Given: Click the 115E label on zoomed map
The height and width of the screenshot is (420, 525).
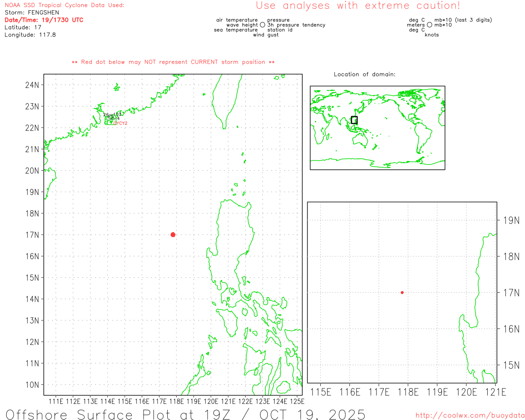Looking at the screenshot, I should click(320, 392).
